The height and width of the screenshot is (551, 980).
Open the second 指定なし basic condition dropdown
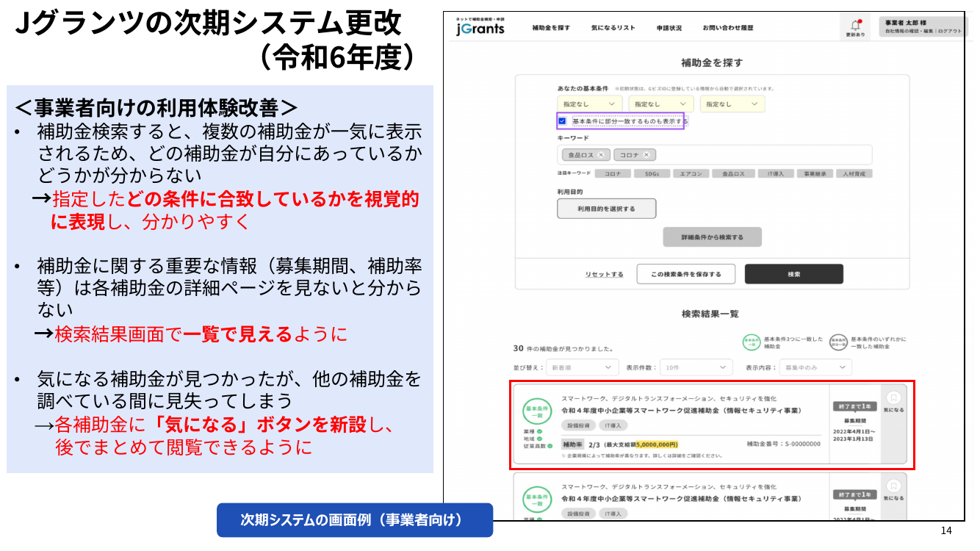click(661, 104)
